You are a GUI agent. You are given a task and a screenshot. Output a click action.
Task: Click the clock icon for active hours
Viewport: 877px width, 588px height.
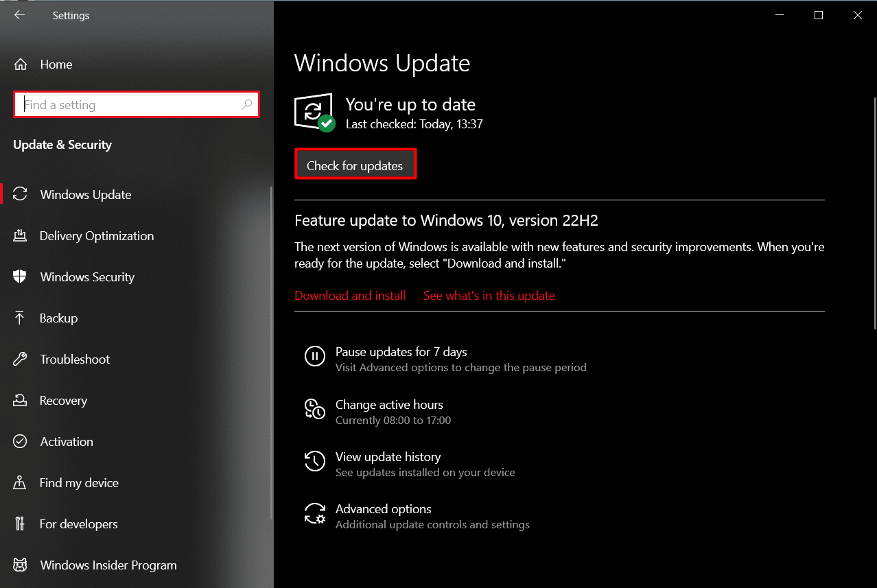(x=315, y=409)
